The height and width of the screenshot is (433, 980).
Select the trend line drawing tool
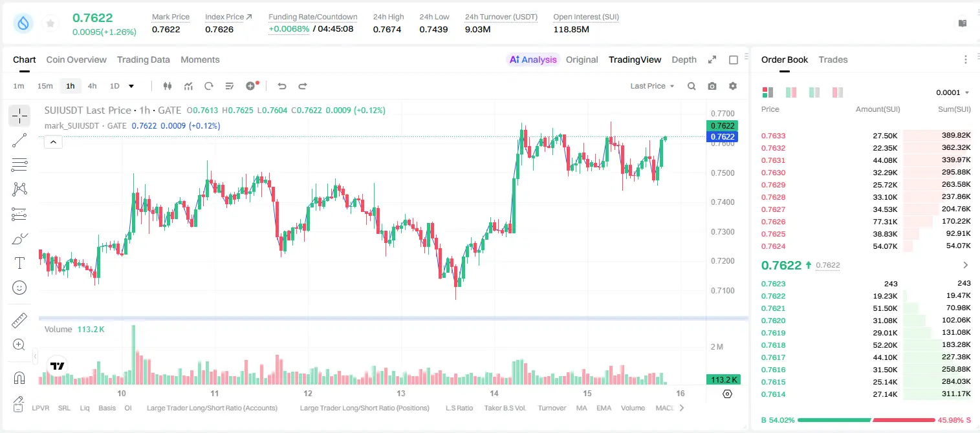coord(19,140)
